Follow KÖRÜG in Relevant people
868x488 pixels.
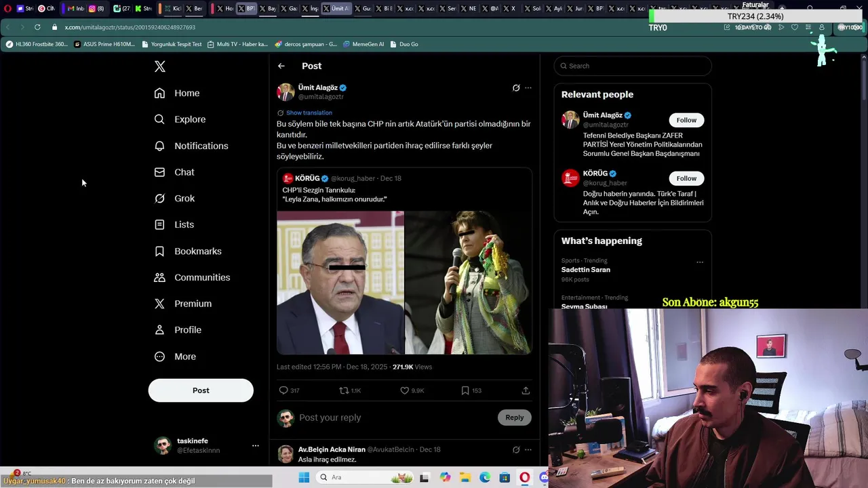(686, 178)
